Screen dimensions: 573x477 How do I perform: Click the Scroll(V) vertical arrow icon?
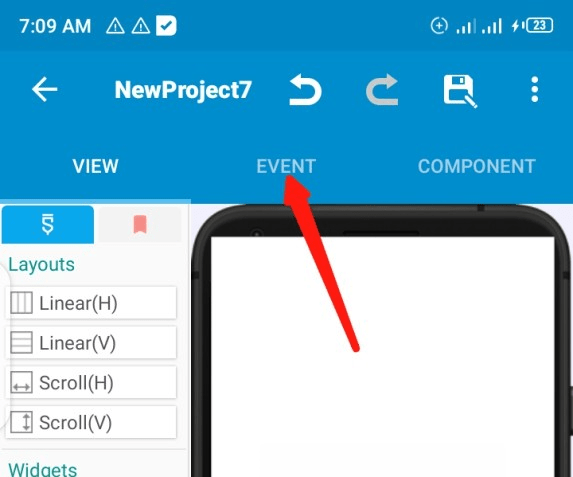coord(22,422)
